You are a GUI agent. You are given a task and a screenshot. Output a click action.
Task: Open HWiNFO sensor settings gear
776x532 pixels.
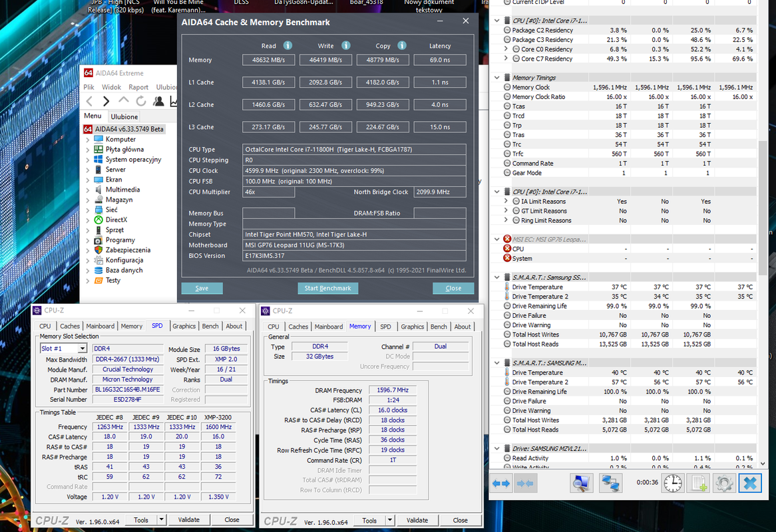tap(724, 483)
